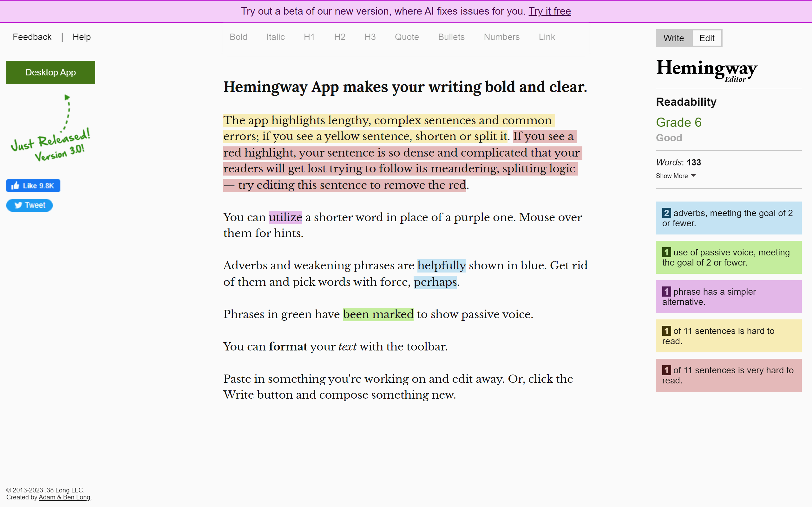Open the Feedback menu item
This screenshot has width=812, height=507.
tap(32, 37)
